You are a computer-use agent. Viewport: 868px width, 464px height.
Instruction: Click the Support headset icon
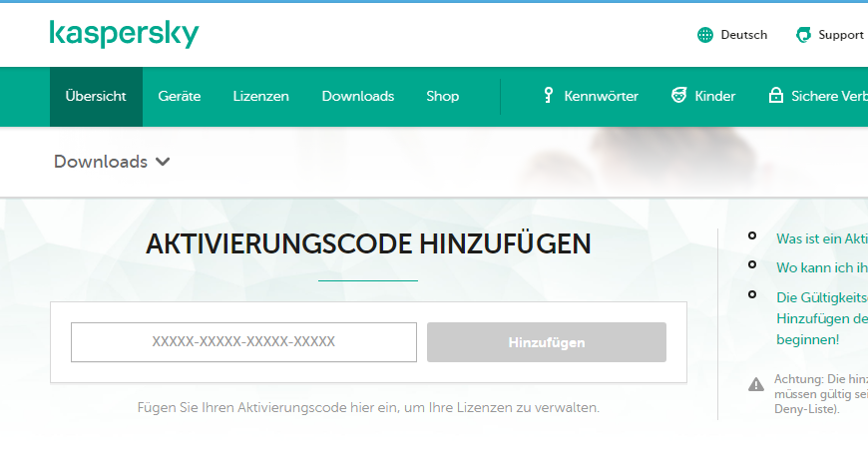pos(803,35)
